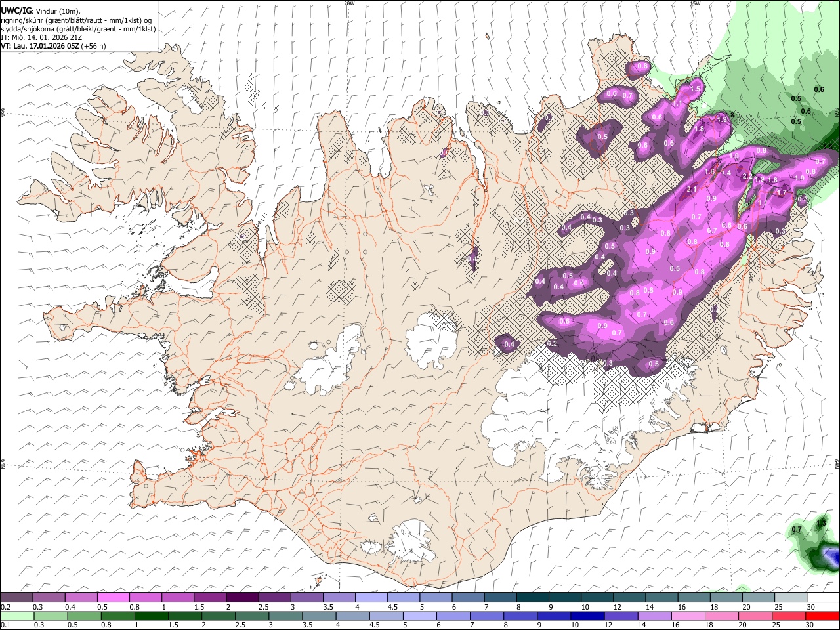This screenshot has width=840, height=630.
Task: Select the '1.4' snowfall value on the map
Action: click(x=726, y=173)
